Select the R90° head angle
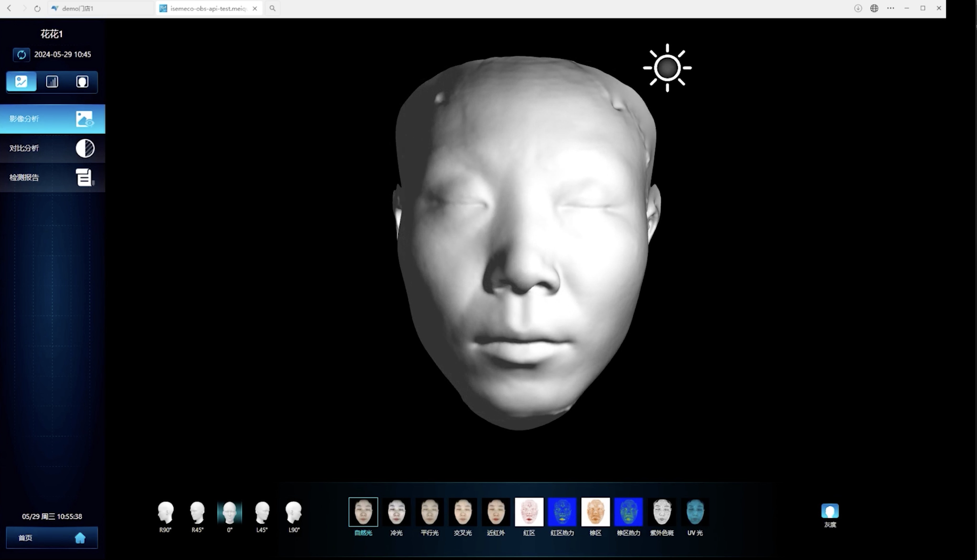The image size is (977, 560). (166, 517)
